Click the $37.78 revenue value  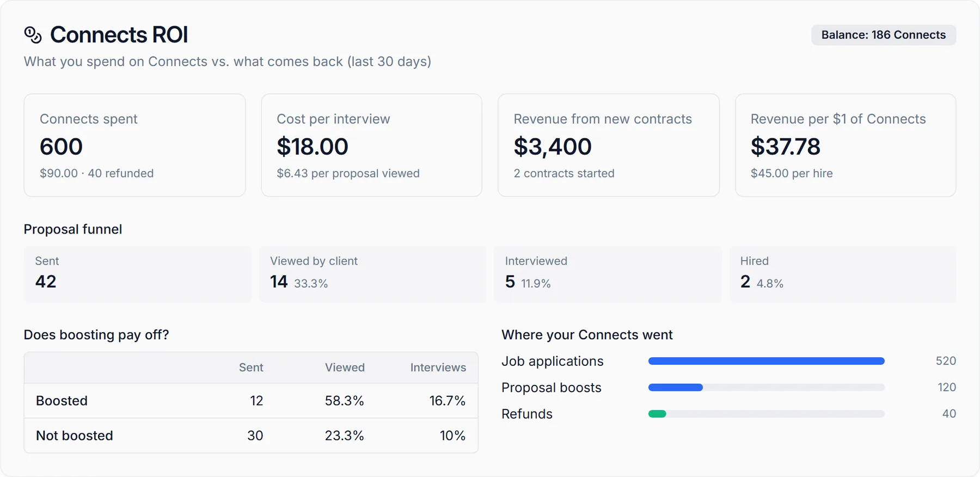785,146
